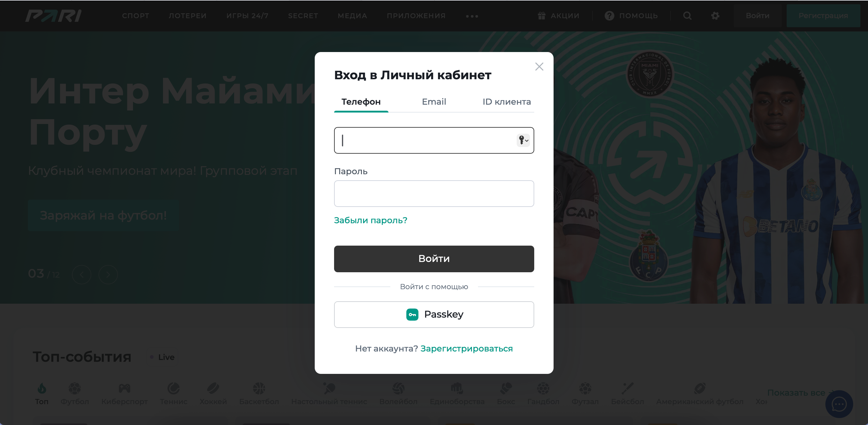This screenshot has width=868, height=425.
Task: Open the live chat bubble
Action: (839, 404)
